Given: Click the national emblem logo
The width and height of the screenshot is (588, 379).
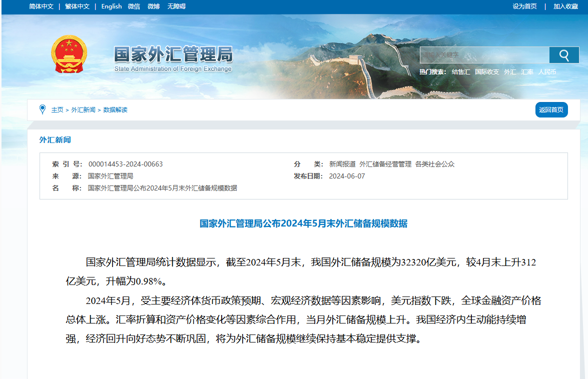Looking at the screenshot, I should pyautogui.click(x=69, y=54).
